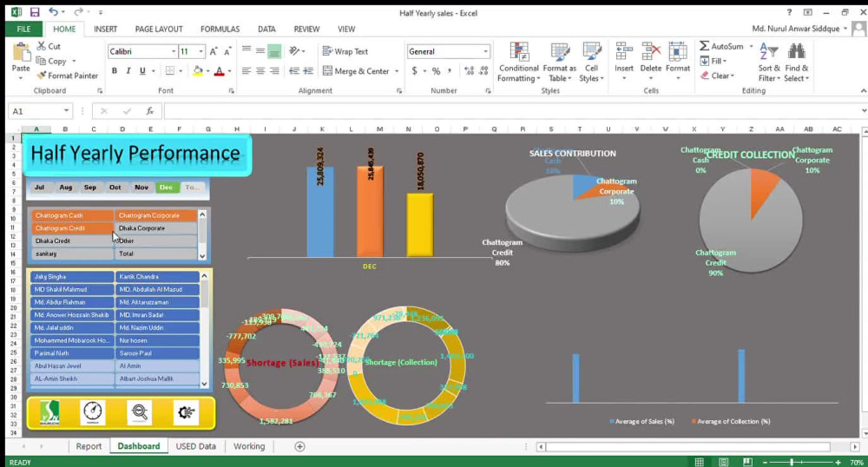Click the orientation angle text icon
Viewport: 868px width, 467px height.
click(294, 51)
